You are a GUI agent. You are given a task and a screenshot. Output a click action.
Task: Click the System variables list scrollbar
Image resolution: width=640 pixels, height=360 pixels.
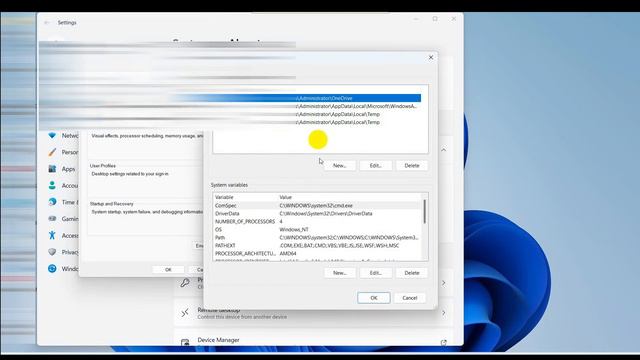(x=424, y=211)
